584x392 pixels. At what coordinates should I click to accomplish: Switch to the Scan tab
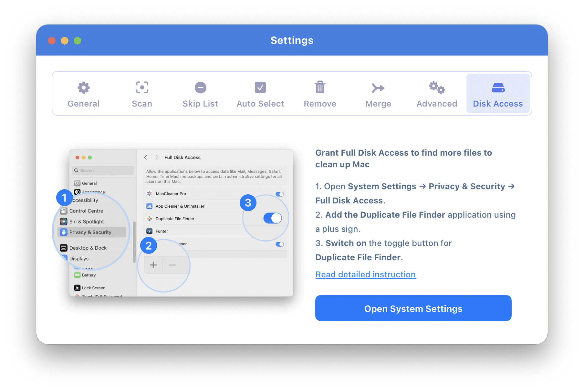click(x=142, y=94)
